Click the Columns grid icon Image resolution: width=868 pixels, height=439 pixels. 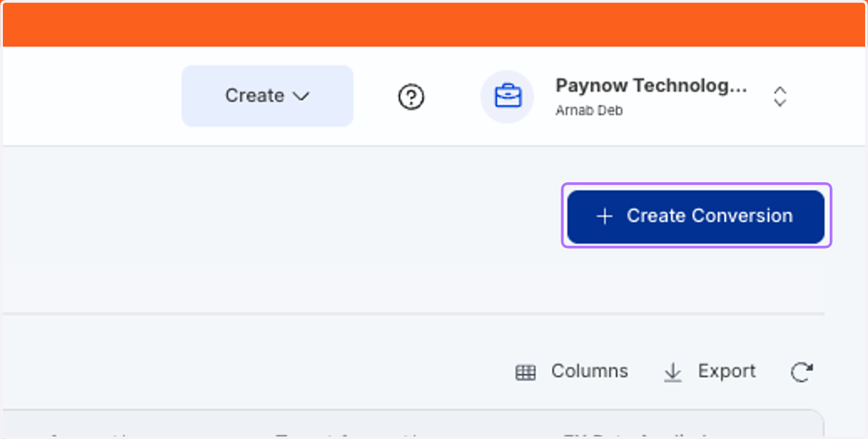coord(525,372)
